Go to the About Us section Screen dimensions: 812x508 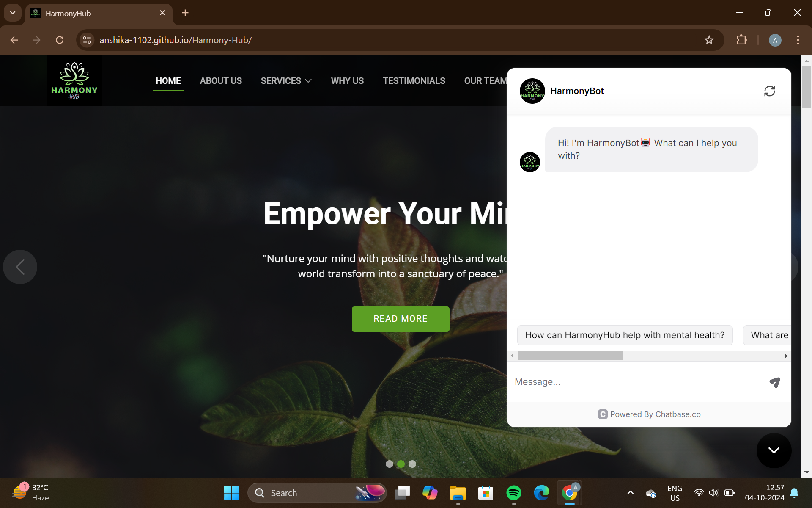[221, 81]
